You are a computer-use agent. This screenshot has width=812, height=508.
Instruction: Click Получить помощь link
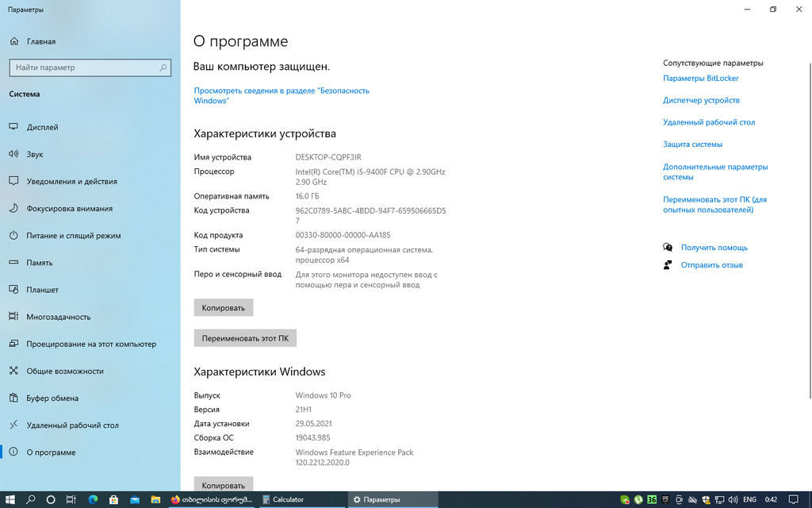(714, 248)
